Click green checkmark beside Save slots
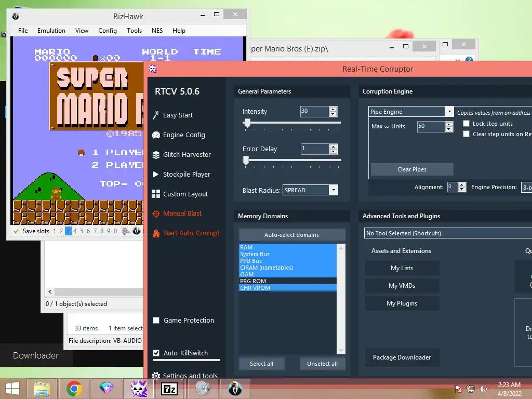The image size is (532, 399). [16, 231]
